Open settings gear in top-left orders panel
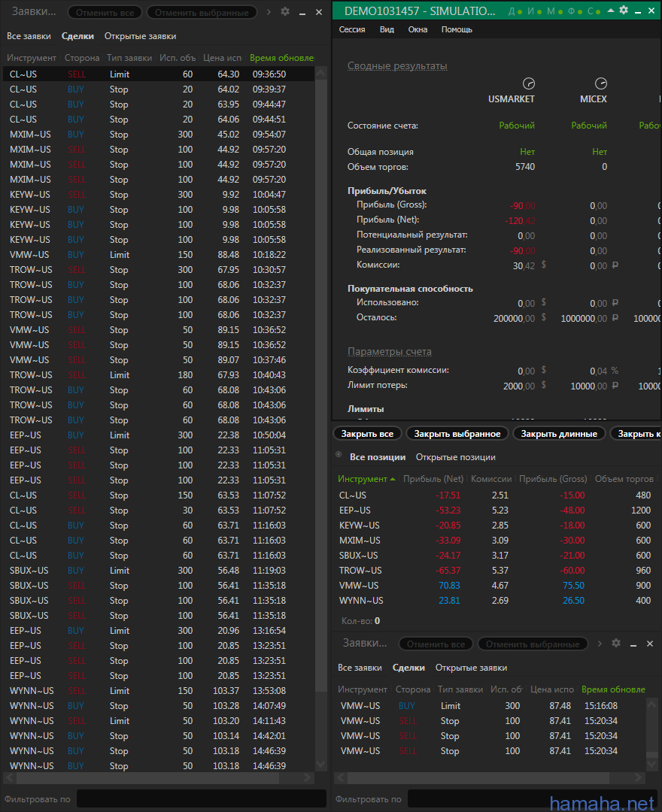662x812 pixels. [x=285, y=12]
